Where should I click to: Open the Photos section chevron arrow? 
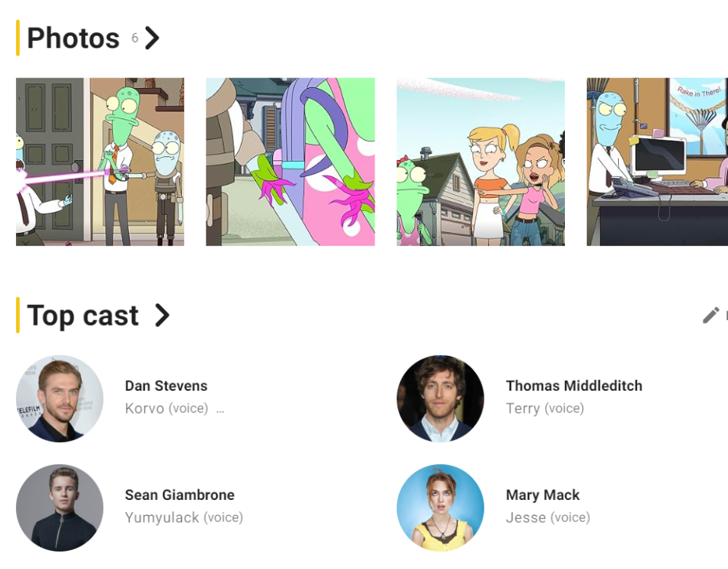(x=152, y=38)
